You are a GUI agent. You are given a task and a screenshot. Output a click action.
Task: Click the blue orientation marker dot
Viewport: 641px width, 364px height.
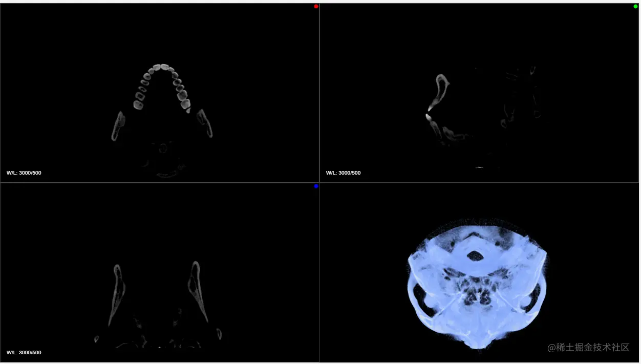316,186
